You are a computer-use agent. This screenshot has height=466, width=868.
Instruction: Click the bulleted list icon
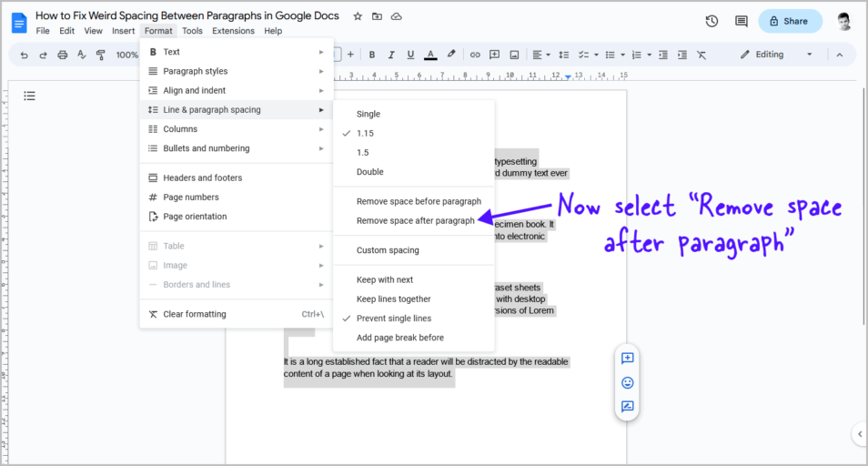click(x=610, y=55)
